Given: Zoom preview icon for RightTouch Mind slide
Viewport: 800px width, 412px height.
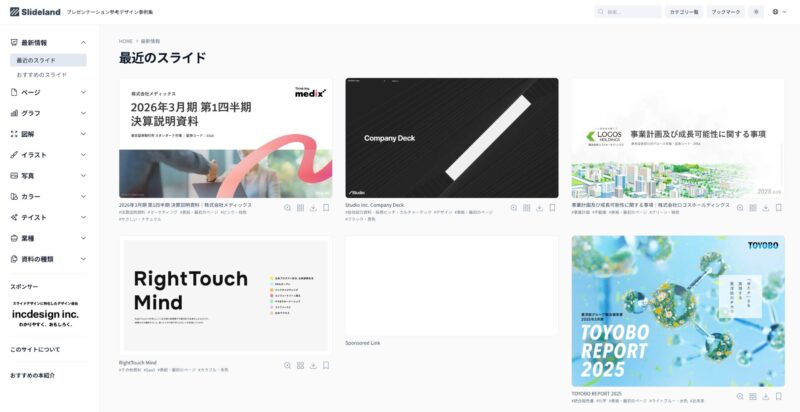Looking at the screenshot, I should coord(288,366).
